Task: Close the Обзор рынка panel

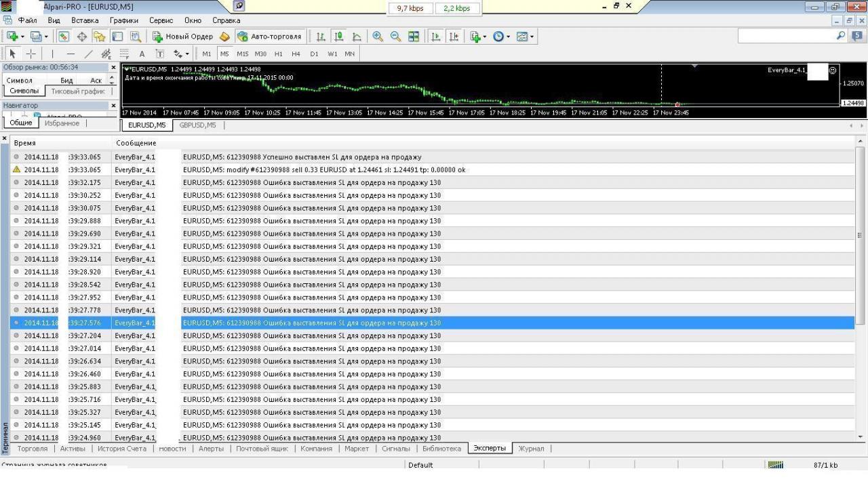Action: pos(113,68)
